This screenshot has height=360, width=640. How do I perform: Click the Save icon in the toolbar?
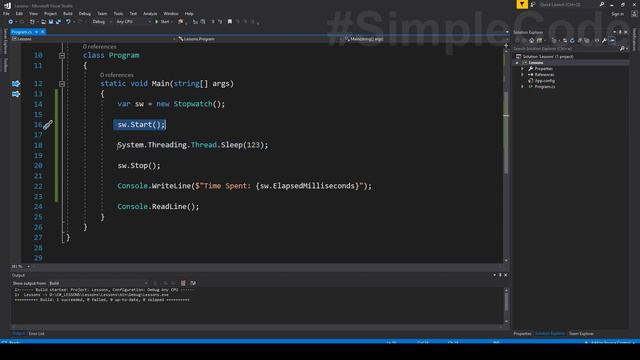[x=51, y=22]
